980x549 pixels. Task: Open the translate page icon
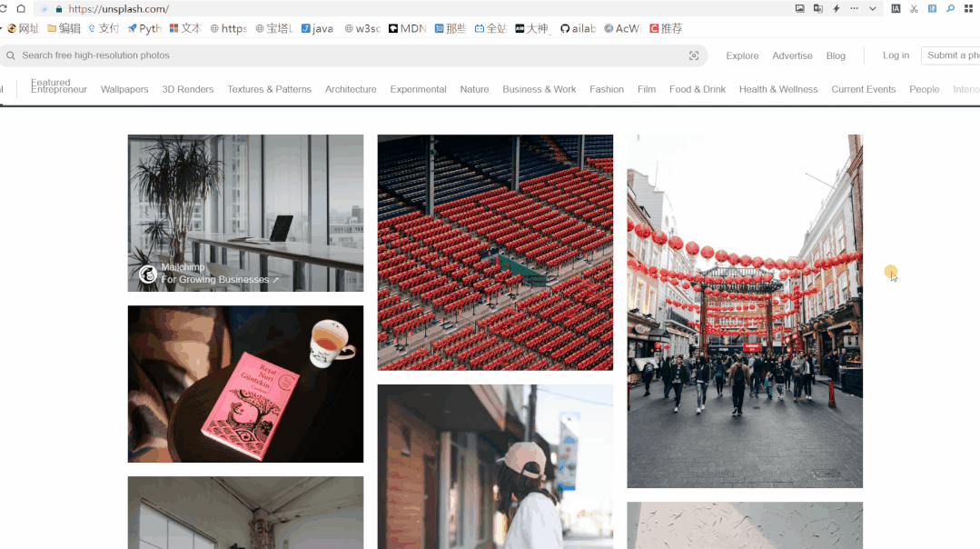818,9
